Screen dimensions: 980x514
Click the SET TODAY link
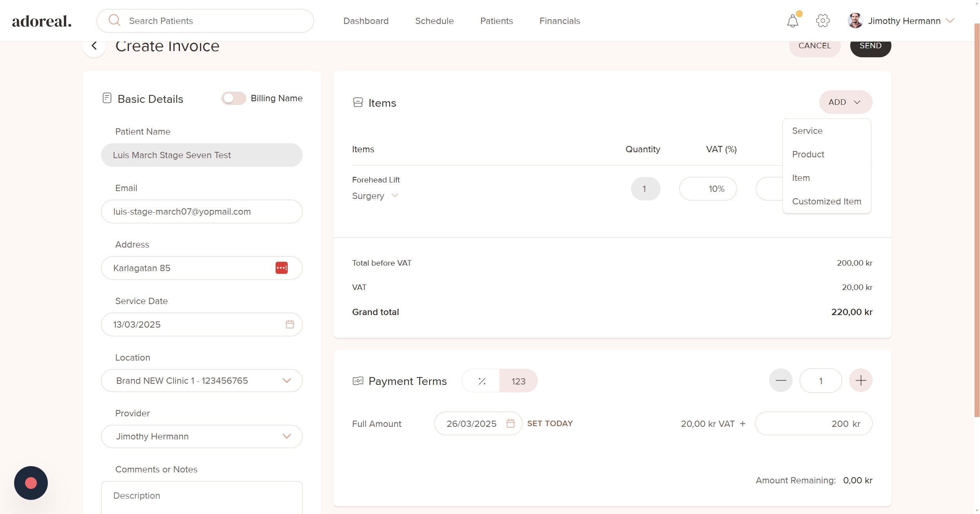[550, 423]
